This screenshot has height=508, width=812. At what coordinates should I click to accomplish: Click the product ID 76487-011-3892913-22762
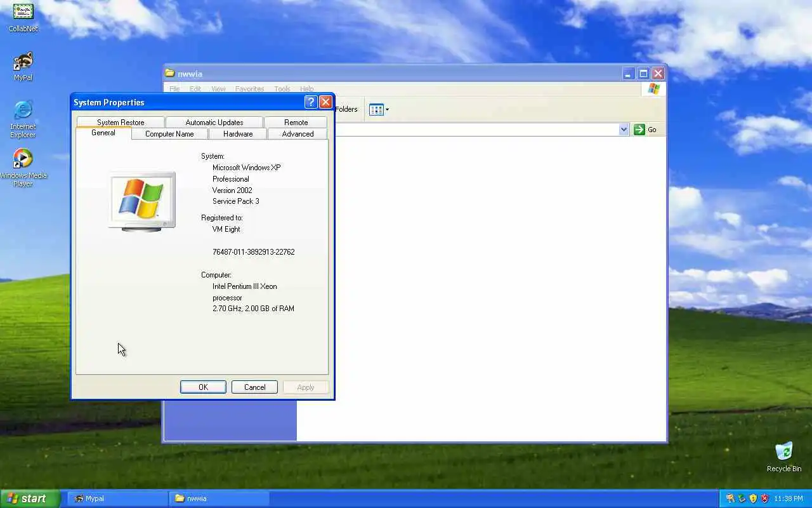tap(253, 252)
